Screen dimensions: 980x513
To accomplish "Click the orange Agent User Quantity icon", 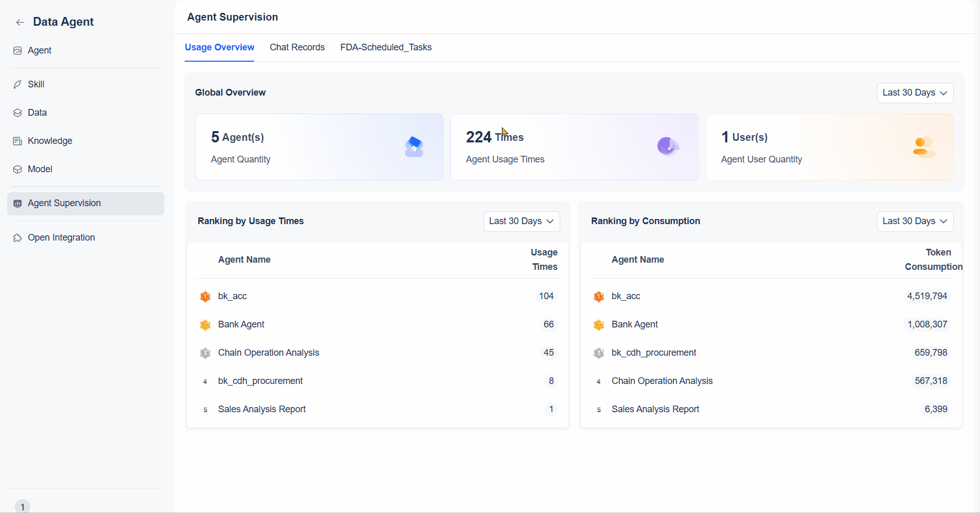I will pyautogui.click(x=923, y=146).
